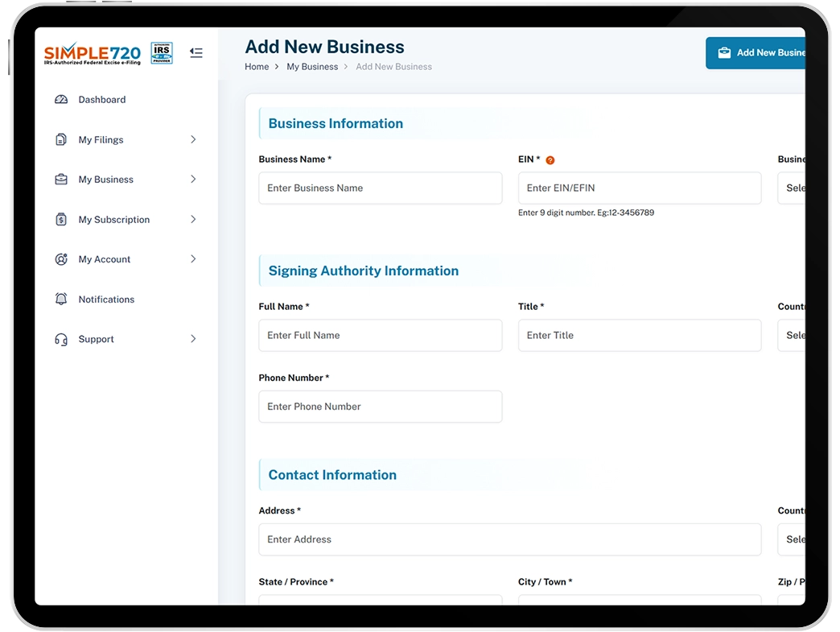Click the Support headset icon

[x=61, y=339]
